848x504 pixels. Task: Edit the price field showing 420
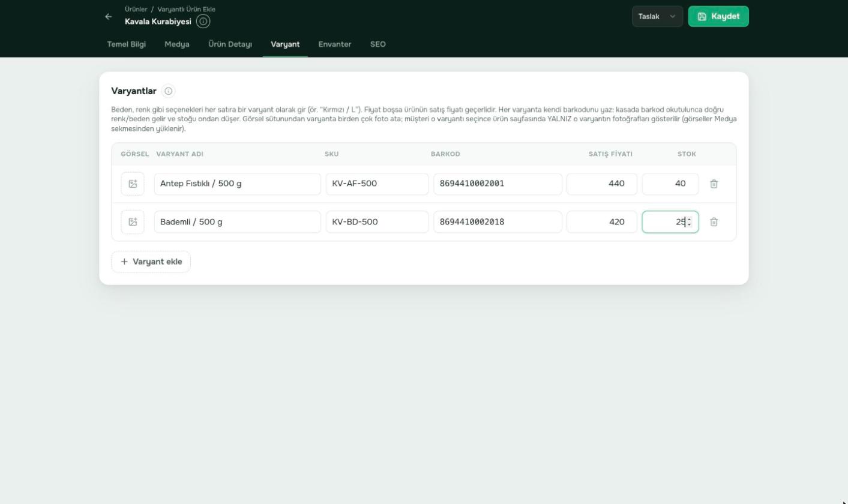click(602, 222)
